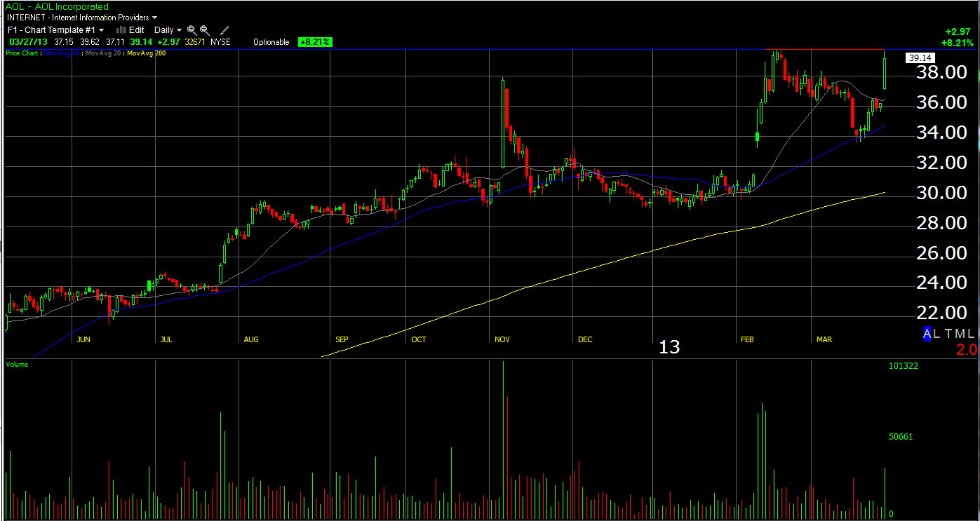980x521 pixels.
Task: Click the Edit chart template button
Action: tap(130, 30)
